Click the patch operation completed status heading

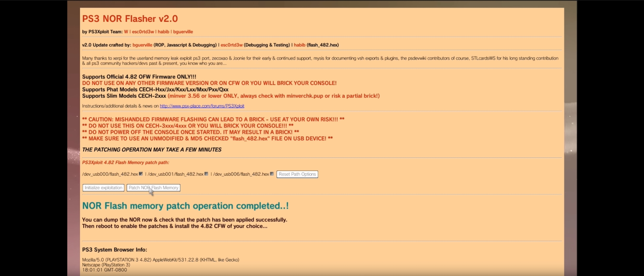click(185, 206)
